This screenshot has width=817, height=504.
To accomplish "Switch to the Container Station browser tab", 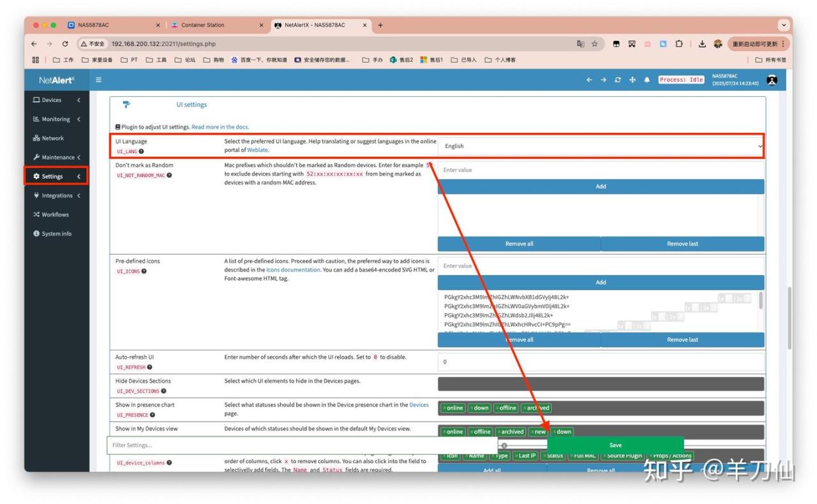I will pyautogui.click(x=202, y=26).
